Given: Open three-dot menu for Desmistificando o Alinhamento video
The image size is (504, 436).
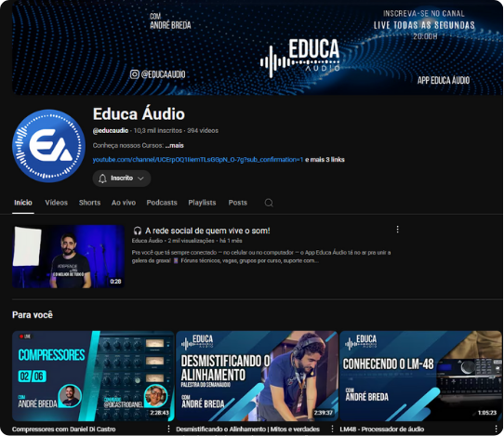Looking at the screenshot, I should [332, 429].
